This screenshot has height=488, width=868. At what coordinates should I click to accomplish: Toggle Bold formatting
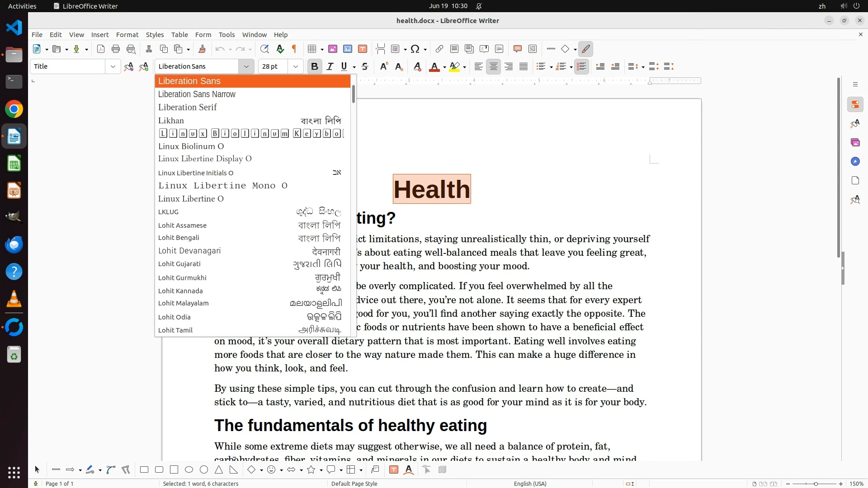click(315, 67)
